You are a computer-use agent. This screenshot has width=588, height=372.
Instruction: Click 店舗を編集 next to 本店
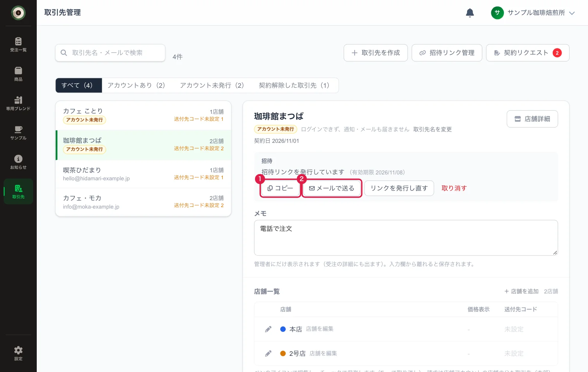pos(320,329)
